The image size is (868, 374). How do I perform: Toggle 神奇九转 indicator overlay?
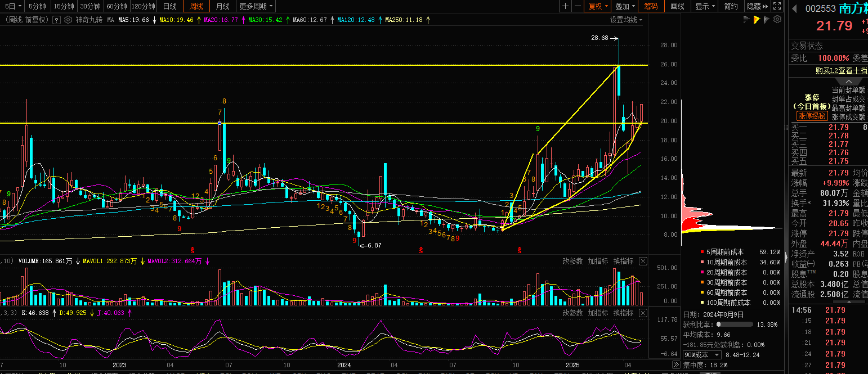tap(89, 20)
